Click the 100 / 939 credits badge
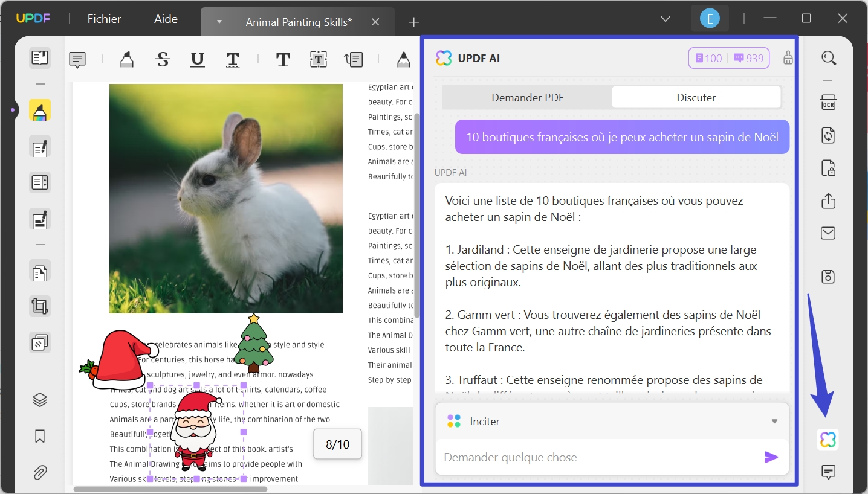Viewport: 868px width, 494px height. pyautogui.click(x=729, y=58)
